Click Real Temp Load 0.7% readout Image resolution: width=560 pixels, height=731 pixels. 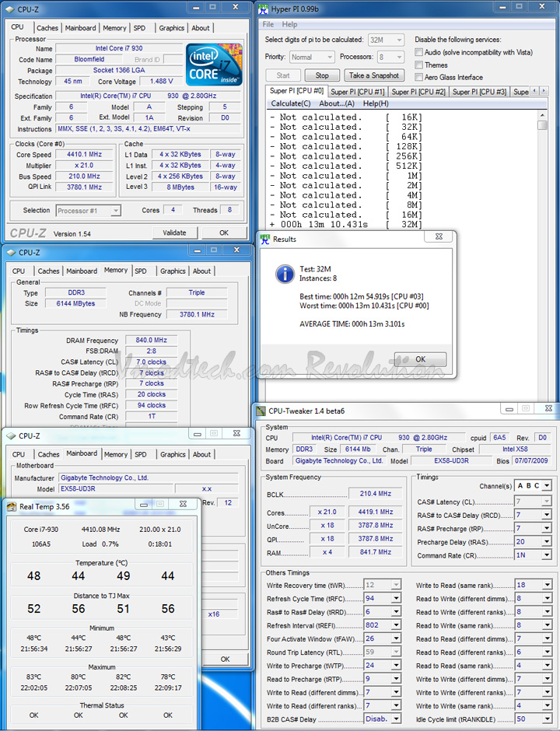click(100, 544)
